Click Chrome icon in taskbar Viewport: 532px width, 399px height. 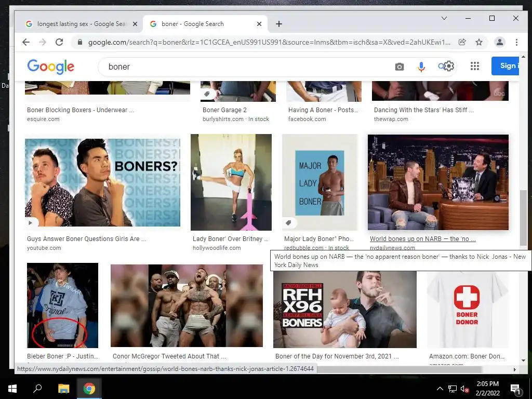pyautogui.click(x=89, y=389)
